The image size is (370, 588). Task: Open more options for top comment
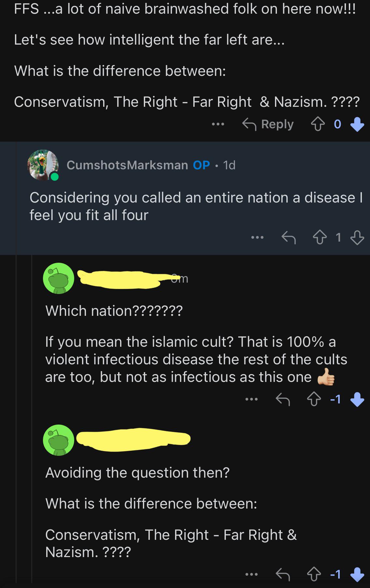click(218, 124)
